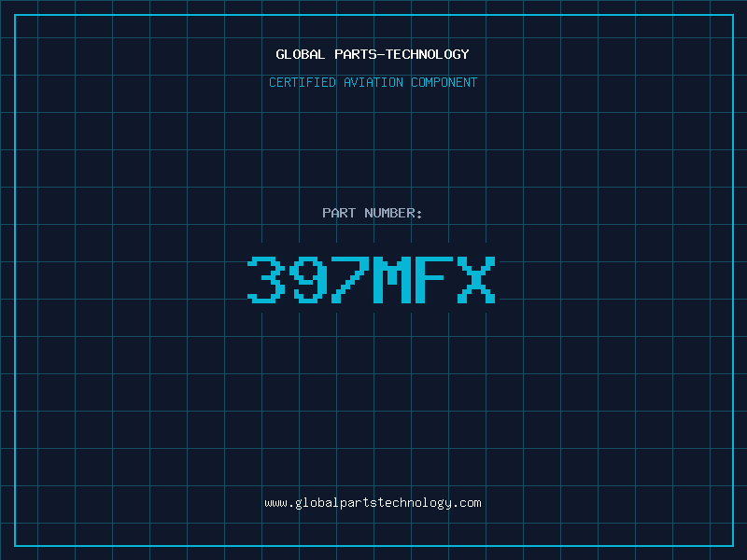
Task: Click the GLOBAL PARTS-TECHNOLOGY heading
Action: tap(373, 54)
